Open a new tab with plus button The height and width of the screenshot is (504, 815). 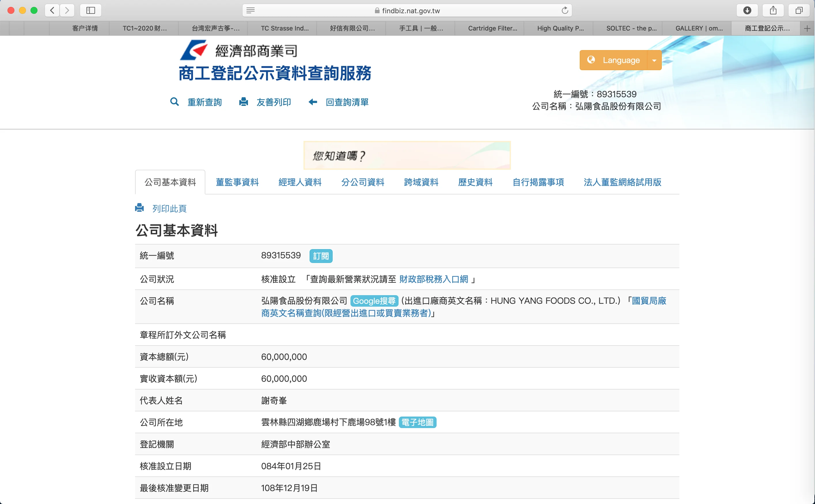click(x=807, y=28)
